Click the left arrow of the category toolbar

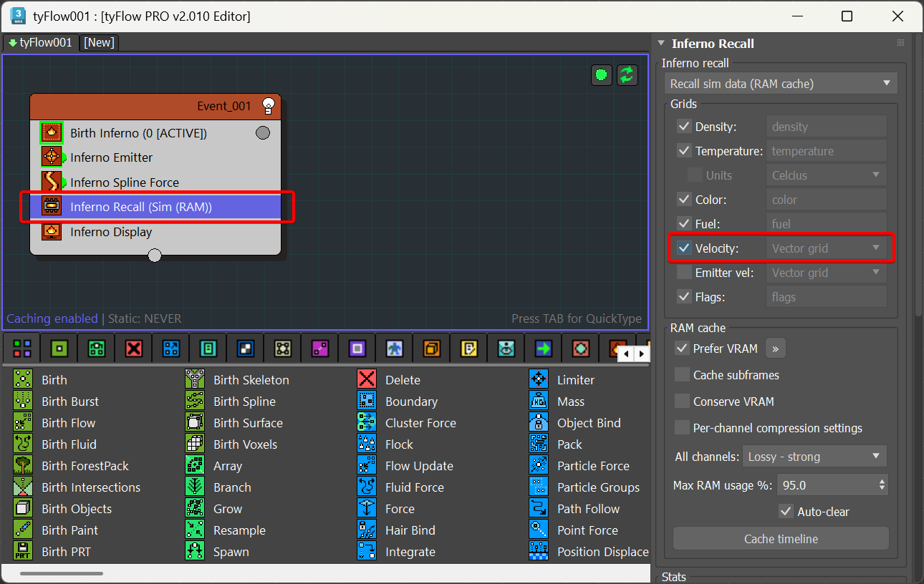(x=626, y=354)
